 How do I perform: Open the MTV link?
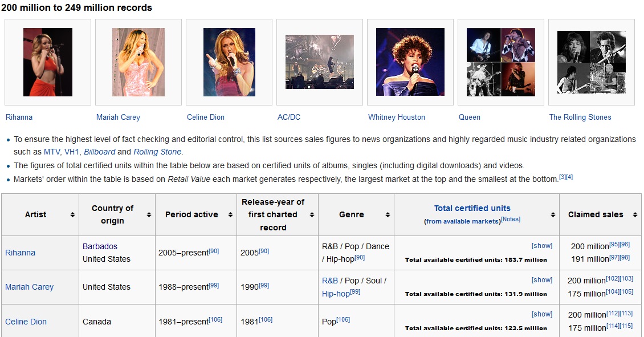(x=51, y=152)
